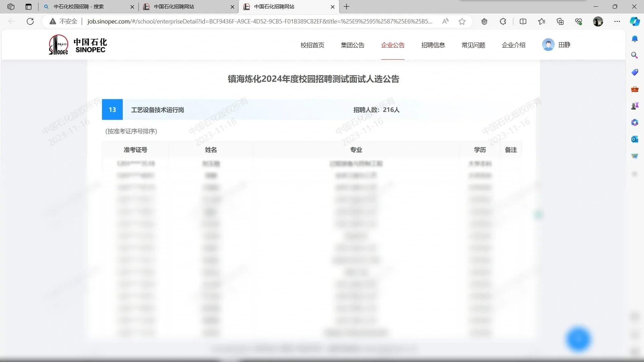Image resolution: width=644 pixels, height=362 pixels.
Task: Click the address bar URL field
Action: (x=260, y=21)
